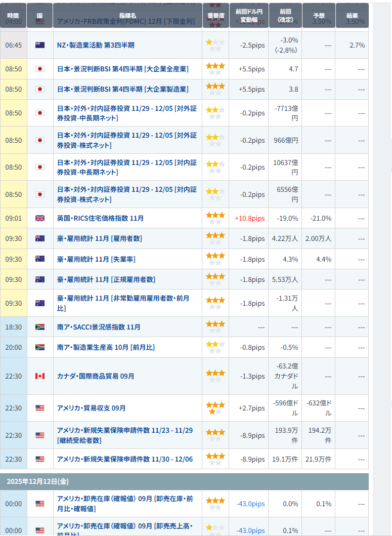
Task: Click the +10.8pips value in the 英国・RICS row
Action: point(249,218)
